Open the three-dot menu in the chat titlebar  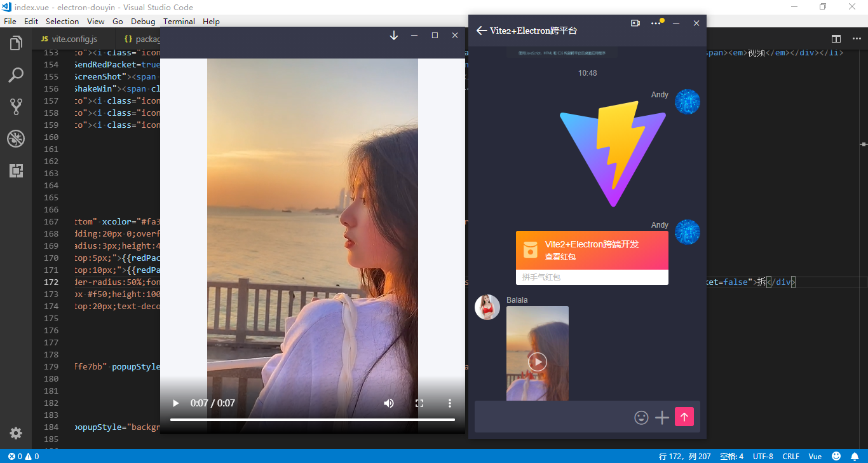point(656,22)
